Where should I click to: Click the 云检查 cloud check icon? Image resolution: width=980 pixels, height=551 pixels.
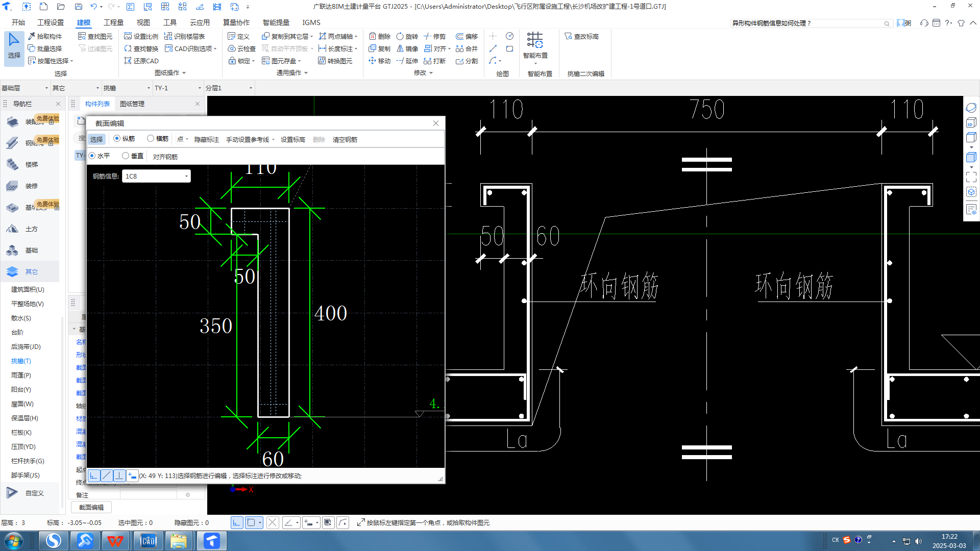[x=232, y=48]
